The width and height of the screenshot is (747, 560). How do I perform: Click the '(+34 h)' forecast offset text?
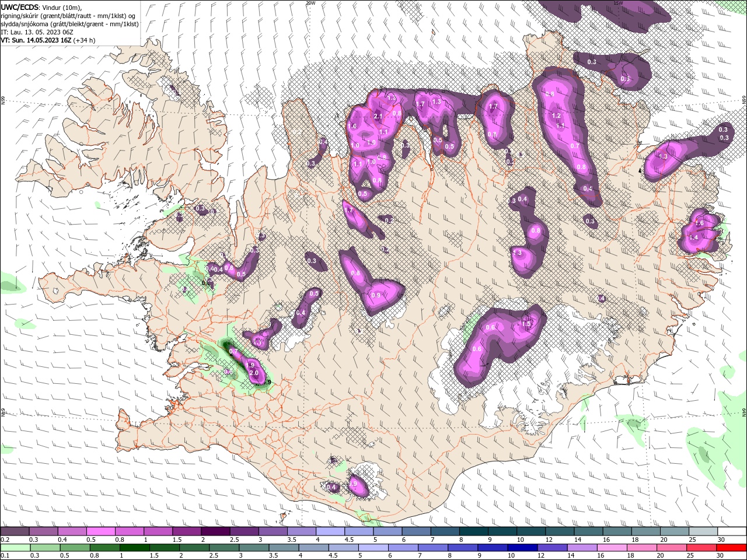point(85,40)
